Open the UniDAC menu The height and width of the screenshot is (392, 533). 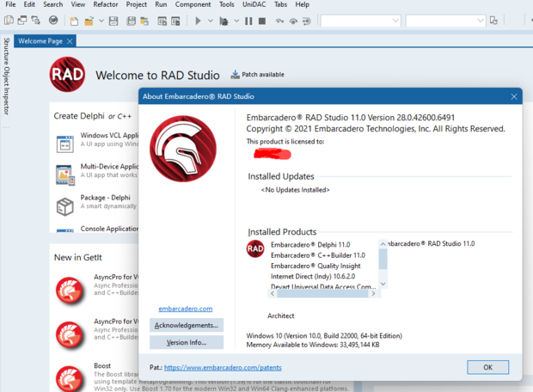pos(254,4)
